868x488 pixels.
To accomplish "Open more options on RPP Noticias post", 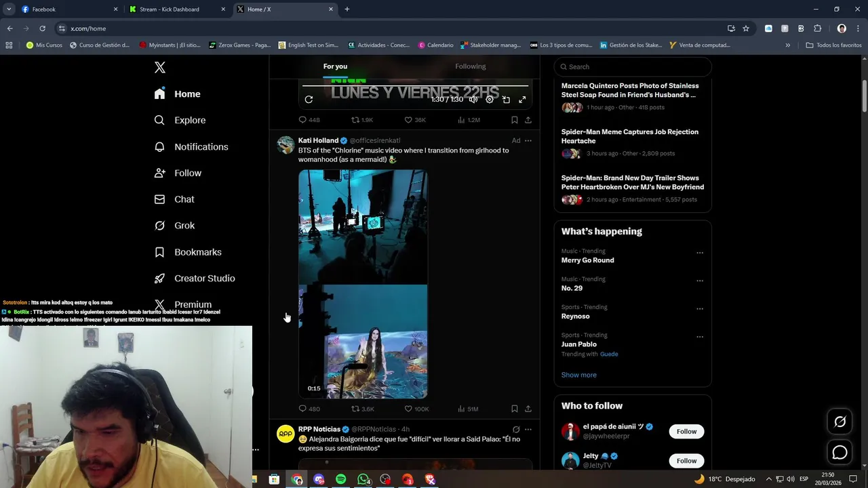I will (x=528, y=429).
